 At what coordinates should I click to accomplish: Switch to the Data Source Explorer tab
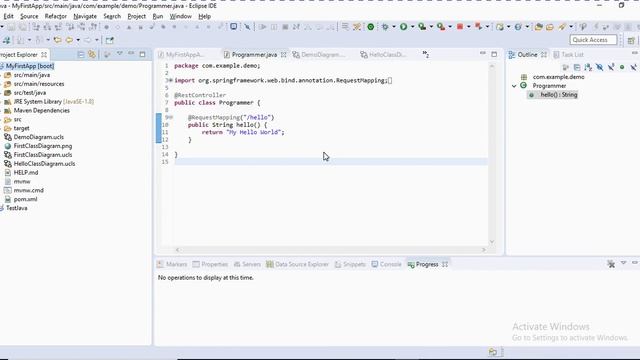click(298, 264)
